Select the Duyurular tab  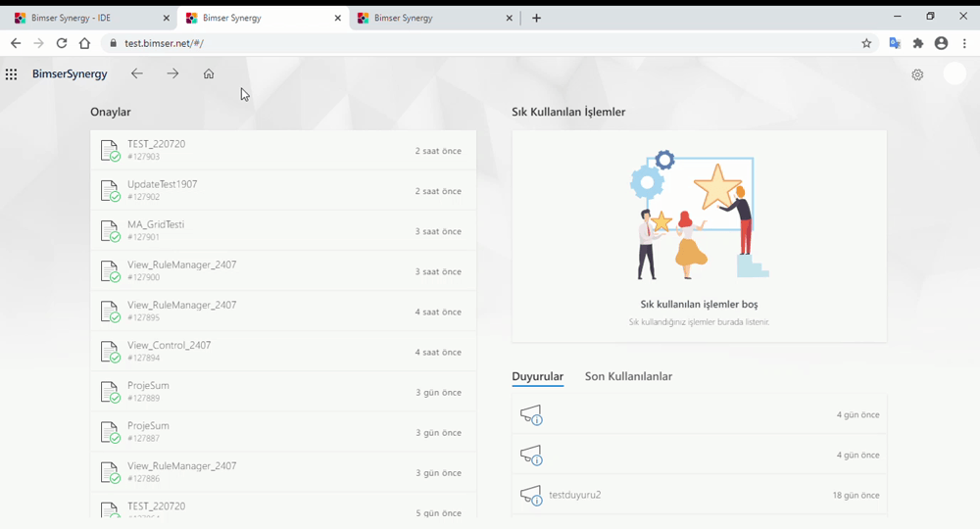point(537,376)
